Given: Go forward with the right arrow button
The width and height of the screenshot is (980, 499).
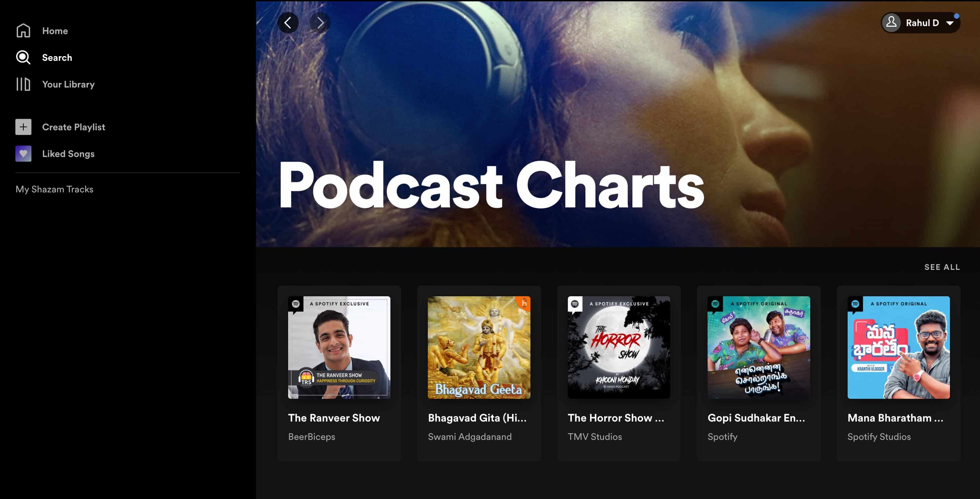Looking at the screenshot, I should pos(320,23).
